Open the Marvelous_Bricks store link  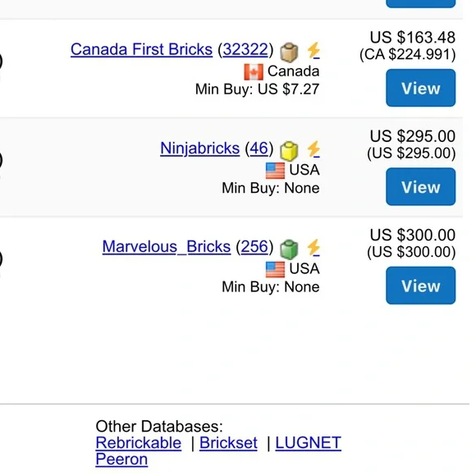coord(167,247)
